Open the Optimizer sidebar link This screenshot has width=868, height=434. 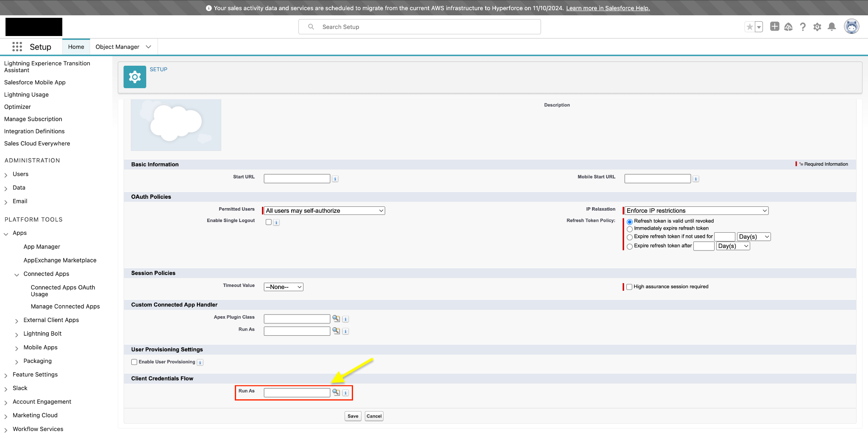17,107
